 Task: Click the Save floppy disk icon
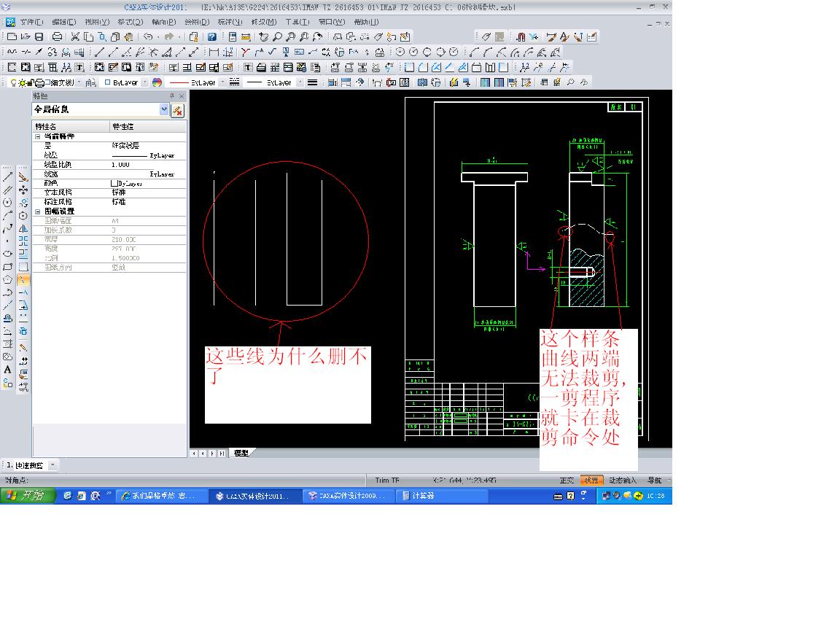coord(39,36)
